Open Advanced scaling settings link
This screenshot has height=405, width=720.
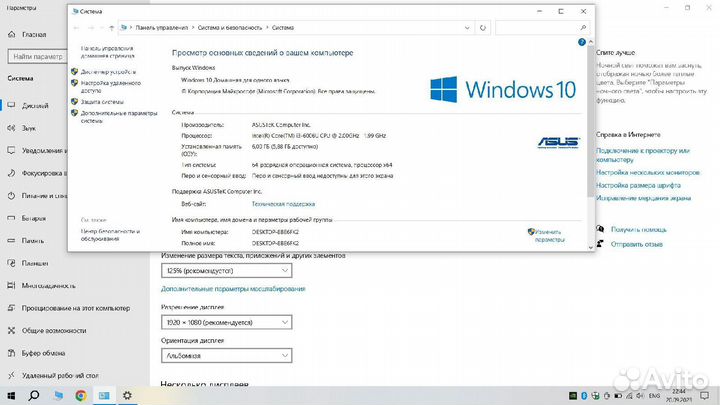[233, 289]
